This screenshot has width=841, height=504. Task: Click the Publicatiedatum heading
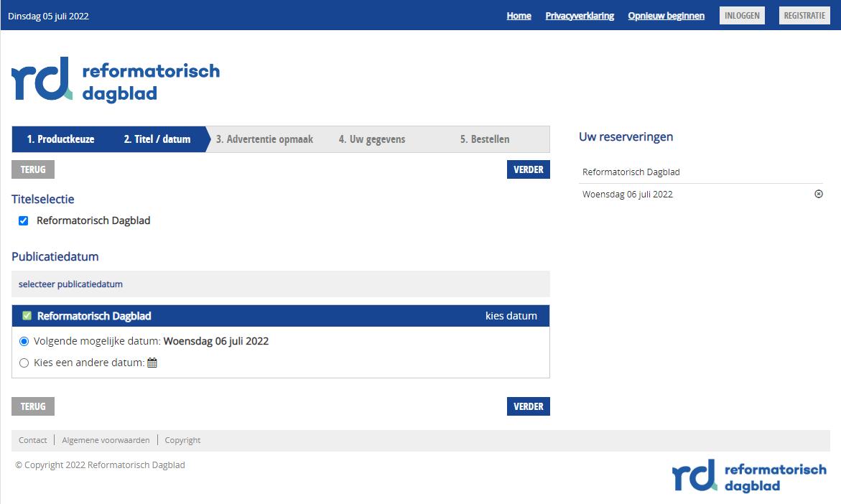(55, 257)
